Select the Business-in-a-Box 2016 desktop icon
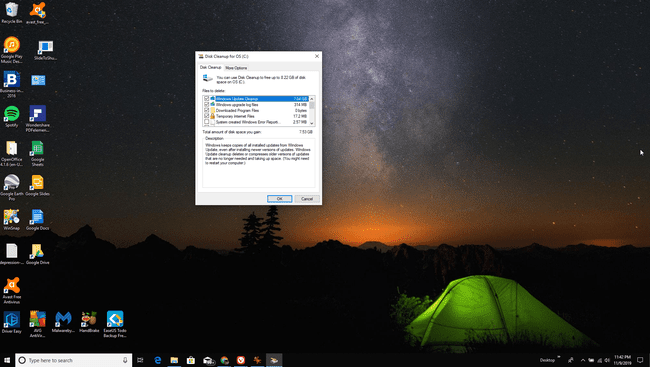The height and width of the screenshot is (367, 650). pos(12,84)
